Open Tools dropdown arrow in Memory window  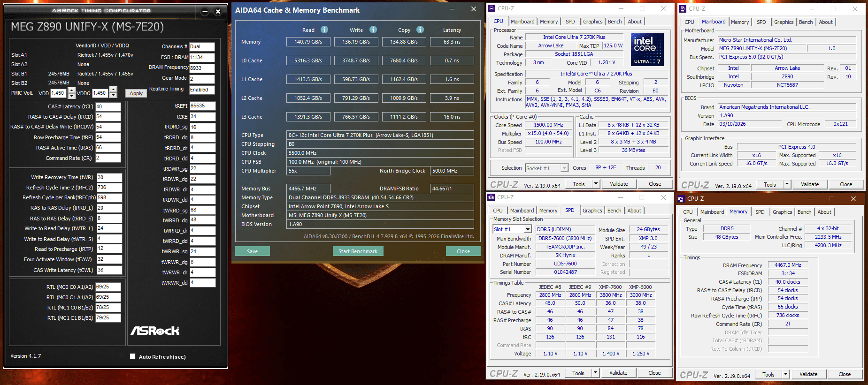point(785,374)
